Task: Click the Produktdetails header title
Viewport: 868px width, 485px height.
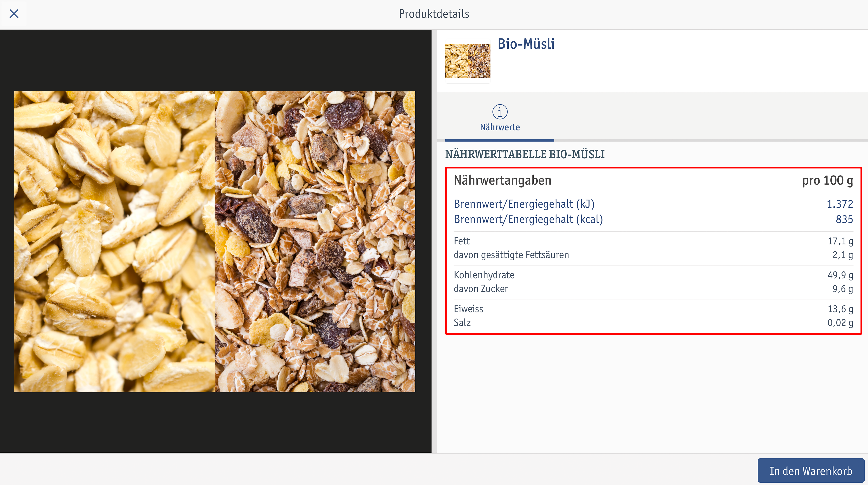Action: point(434,14)
